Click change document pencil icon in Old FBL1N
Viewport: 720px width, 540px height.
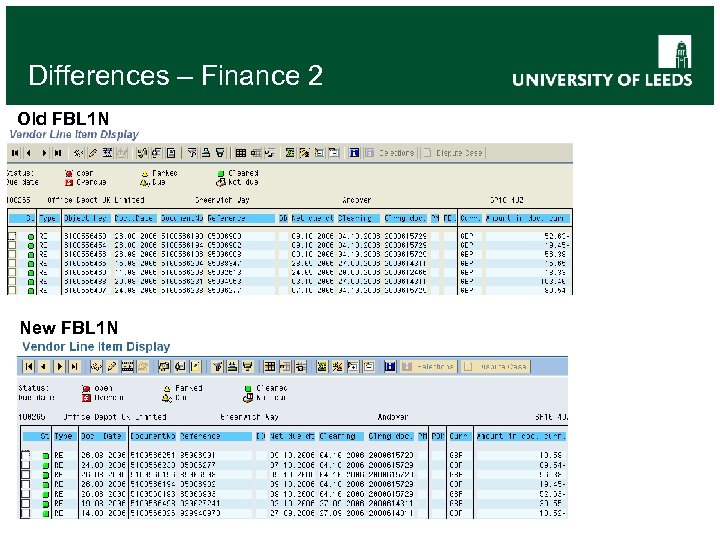coord(93,153)
